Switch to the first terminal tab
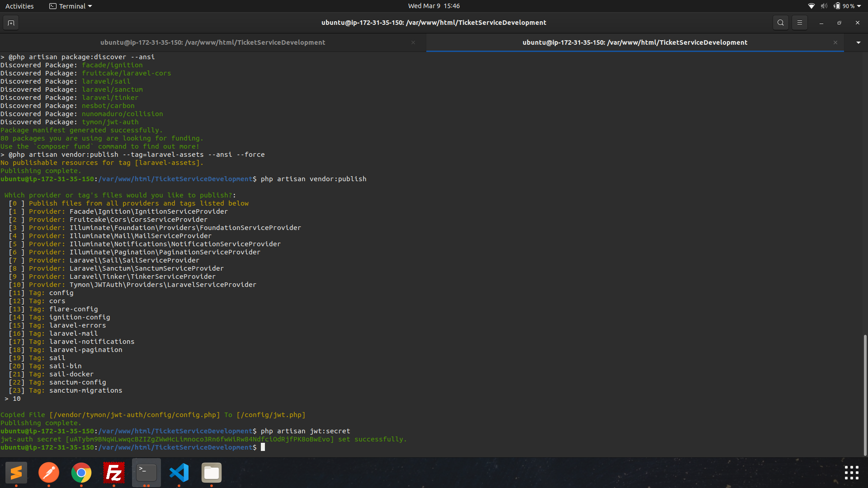The height and width of the screenshot is (488, 868). [x=212, y=42]
